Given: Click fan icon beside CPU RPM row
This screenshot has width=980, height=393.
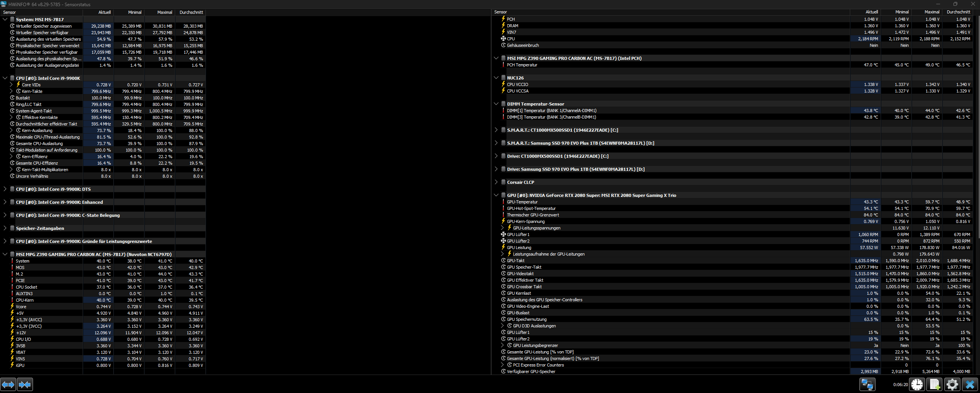Looking at the screenshot, I should coord(503,38).
